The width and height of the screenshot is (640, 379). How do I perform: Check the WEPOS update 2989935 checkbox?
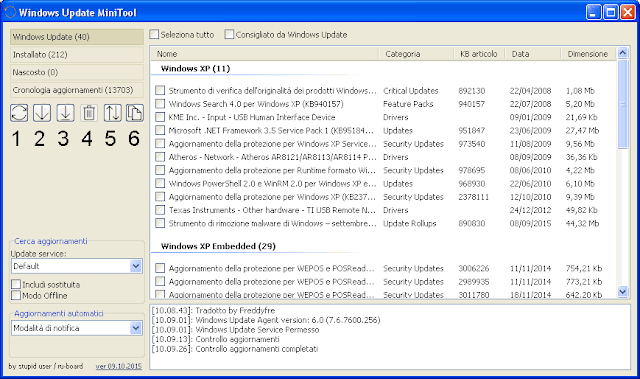tap(160, 281)
